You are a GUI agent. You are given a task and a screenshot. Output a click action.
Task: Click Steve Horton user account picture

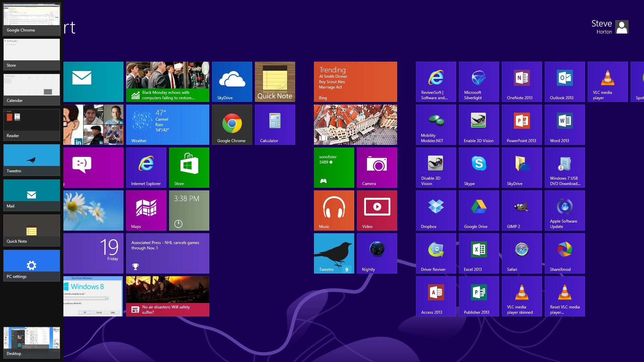pyautogui.click(x=622, y=27)
